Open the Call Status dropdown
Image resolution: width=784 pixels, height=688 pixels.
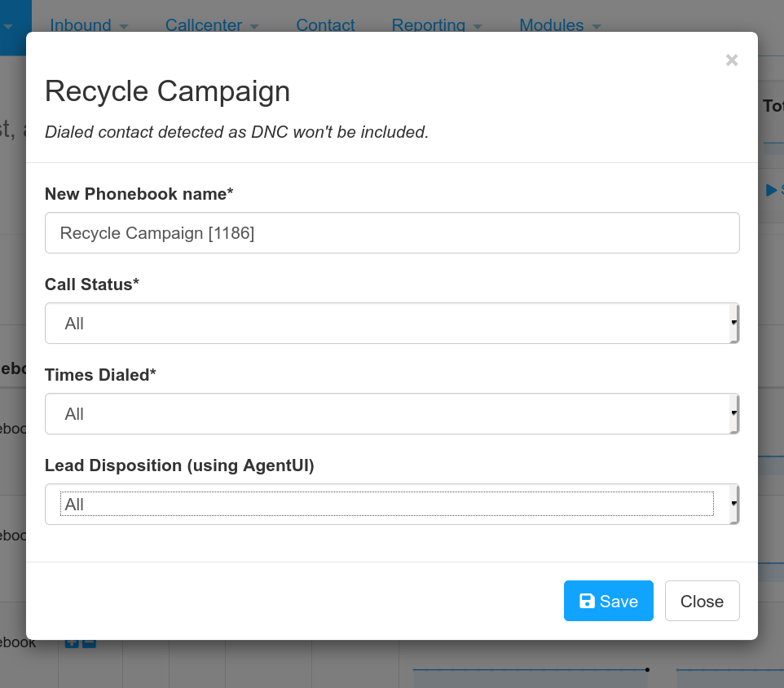[x=392, y=324]
